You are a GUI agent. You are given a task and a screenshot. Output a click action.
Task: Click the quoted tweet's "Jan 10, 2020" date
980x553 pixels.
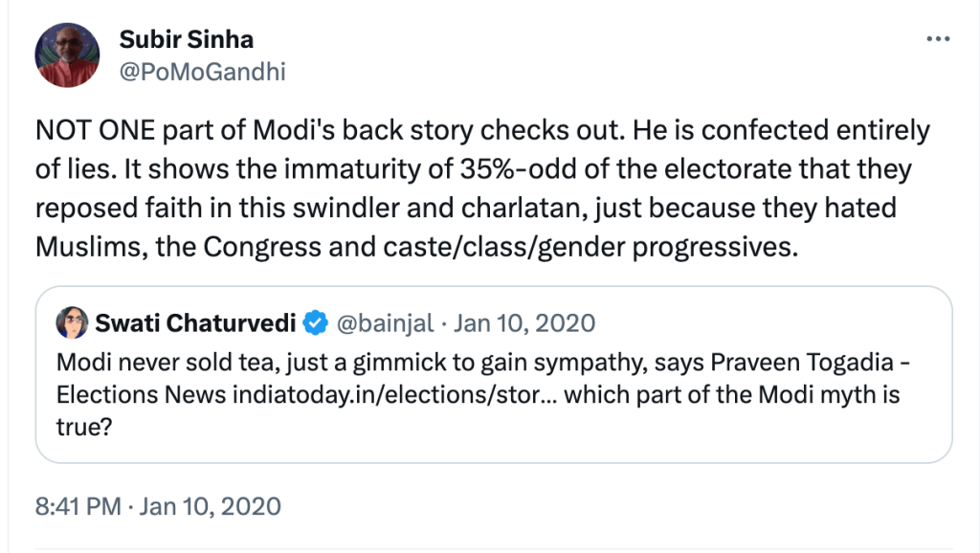[x=524, y=323]
